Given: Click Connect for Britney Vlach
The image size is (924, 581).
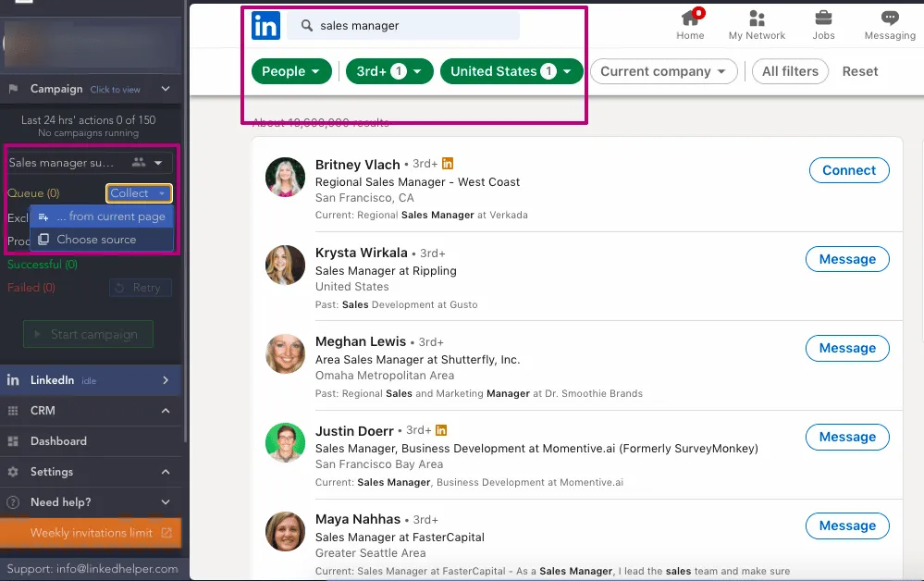Looking at the screenshot, I should coord(849,170).
